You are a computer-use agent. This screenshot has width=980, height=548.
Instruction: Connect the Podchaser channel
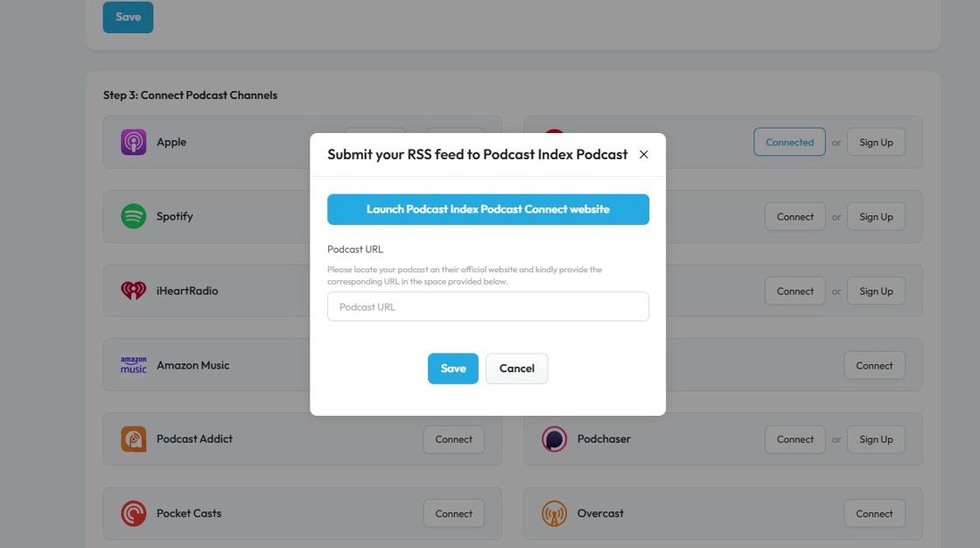point(795,439)
